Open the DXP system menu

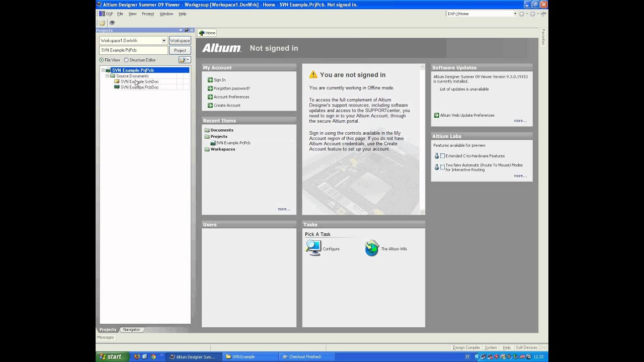click(106, 14)
